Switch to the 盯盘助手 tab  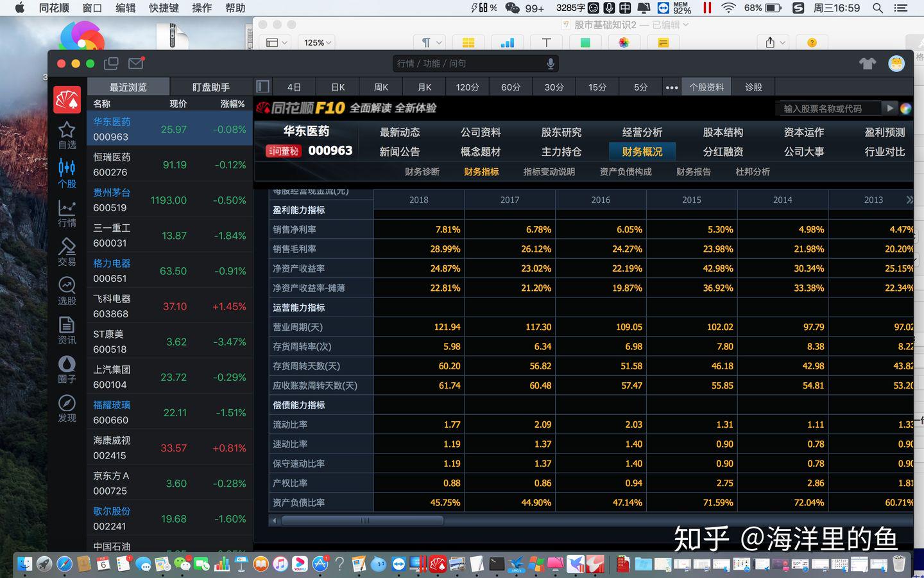click(211, 87)
